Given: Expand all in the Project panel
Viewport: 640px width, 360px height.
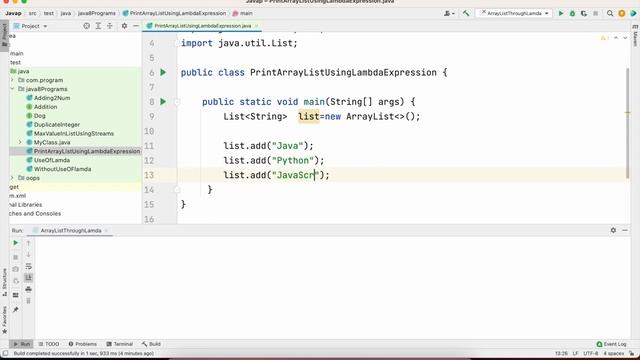Looking at the screenshot, I should click(98, 26).
